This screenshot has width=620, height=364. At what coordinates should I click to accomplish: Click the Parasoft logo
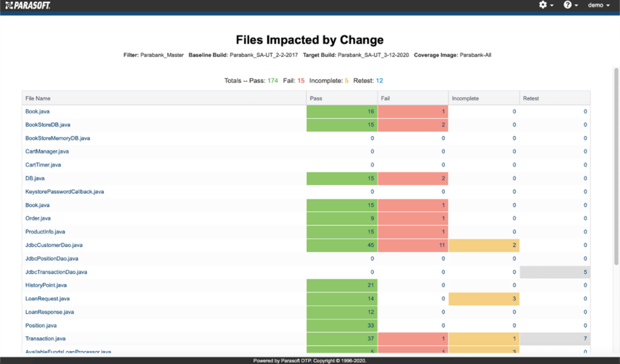28,5
